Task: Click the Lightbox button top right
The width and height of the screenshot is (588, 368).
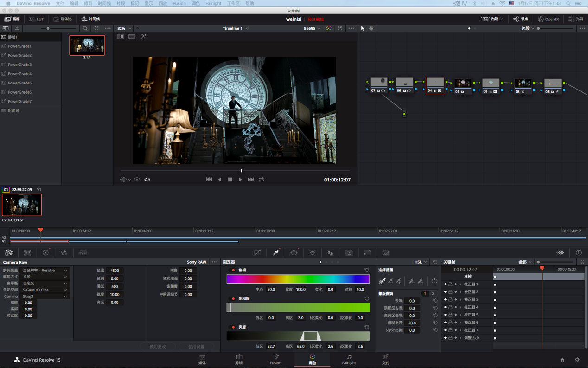Action: point(576,19)
